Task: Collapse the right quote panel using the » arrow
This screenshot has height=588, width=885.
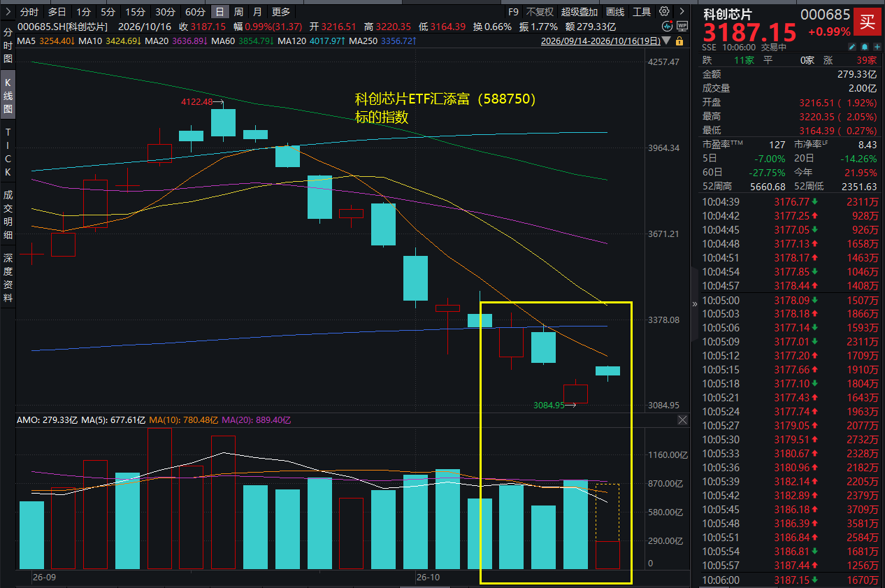Action: 695,303
